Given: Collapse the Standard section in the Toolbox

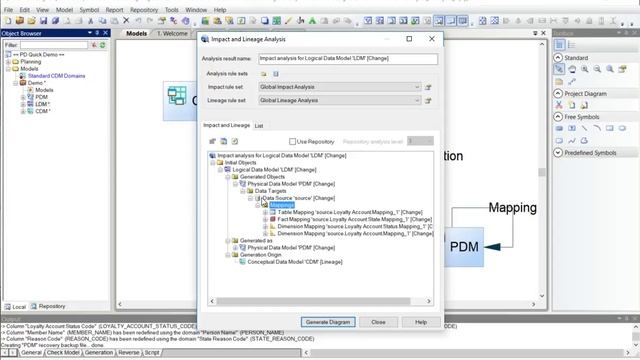Looking at the screenshot, I should (558, 58).
